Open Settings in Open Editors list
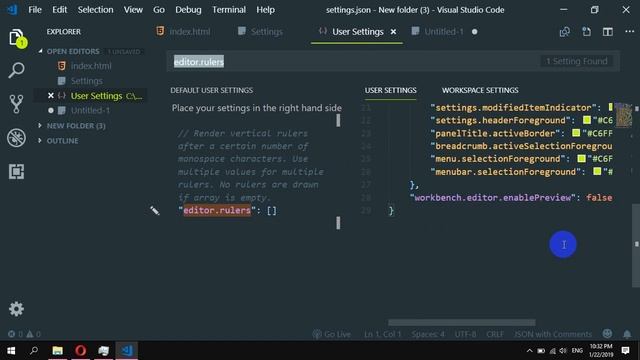 click(x=87, y=81)
